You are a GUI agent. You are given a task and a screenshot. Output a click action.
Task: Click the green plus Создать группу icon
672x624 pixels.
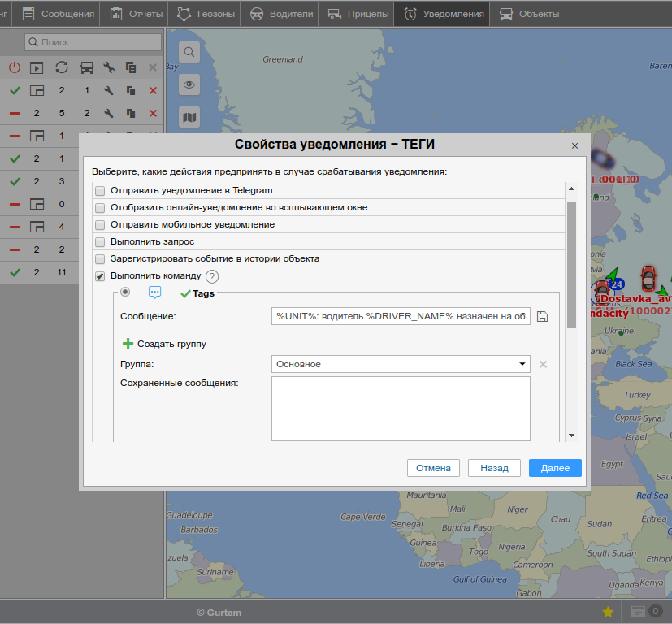128,344
